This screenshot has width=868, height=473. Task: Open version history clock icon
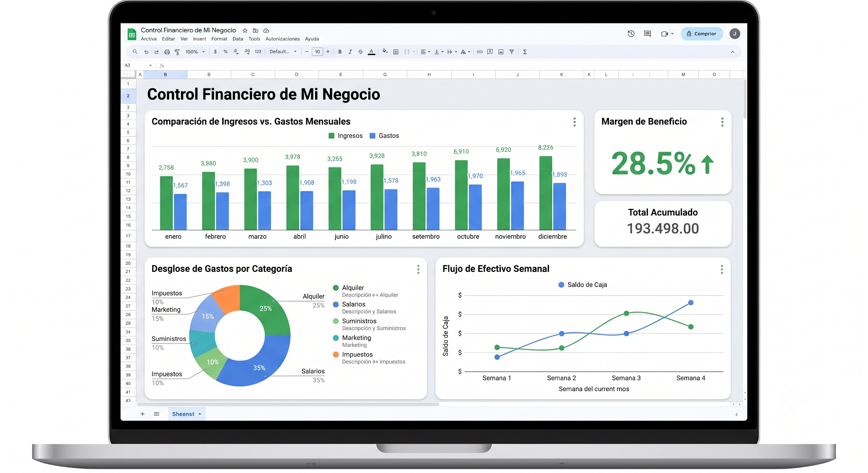click(631, 34)
